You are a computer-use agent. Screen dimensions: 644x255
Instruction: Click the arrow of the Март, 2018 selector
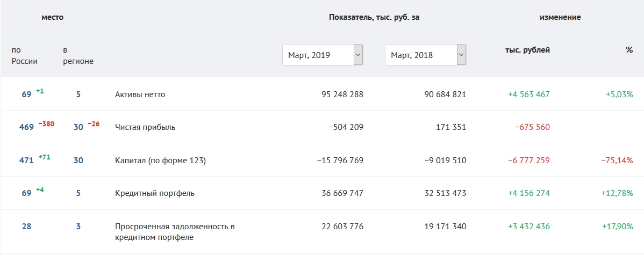point(461,55)
